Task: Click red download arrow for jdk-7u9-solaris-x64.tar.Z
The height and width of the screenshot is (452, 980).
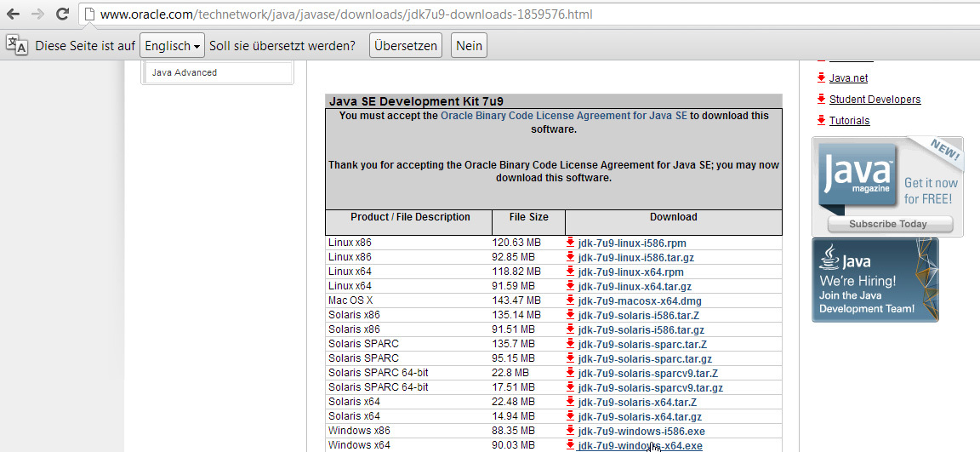Action: pyautogui.click(x=570, y=402)
